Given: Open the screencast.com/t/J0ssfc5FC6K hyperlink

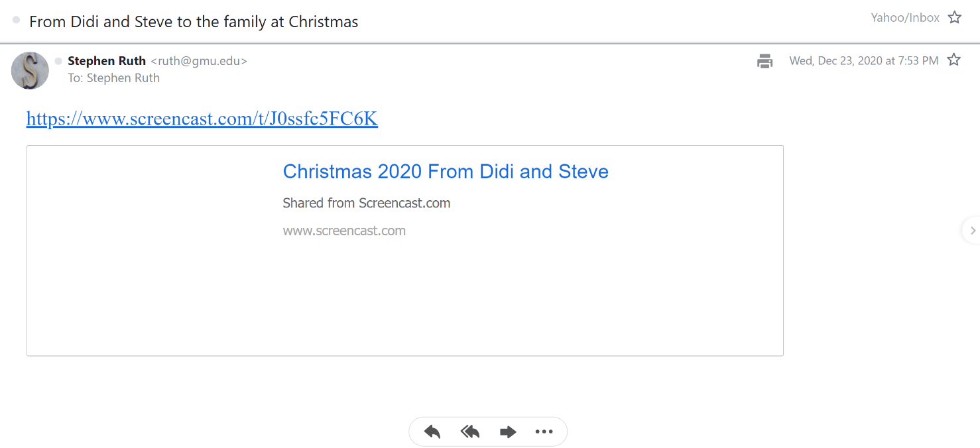Looking at the screenshot, I should coord(202,119).
